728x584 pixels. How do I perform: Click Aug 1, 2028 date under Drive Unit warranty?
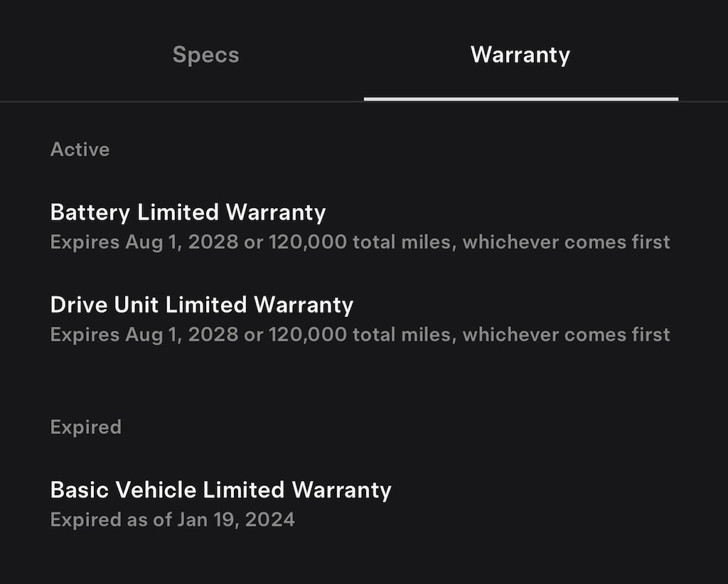pos(182,335)
